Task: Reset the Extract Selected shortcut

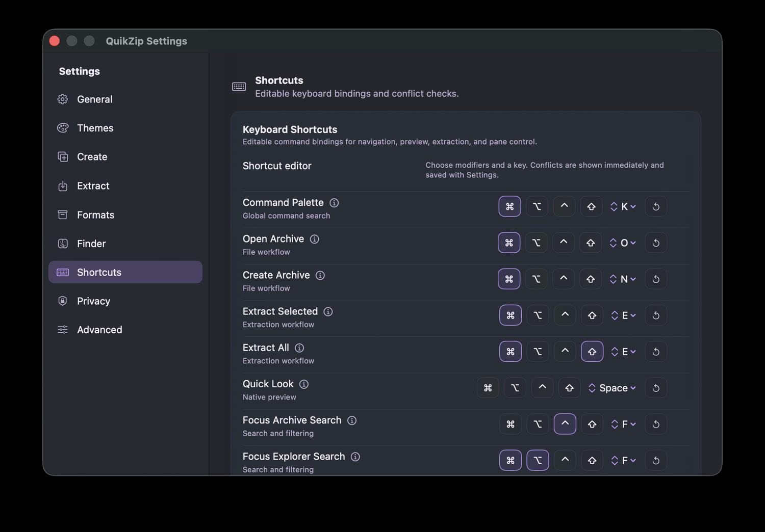Action: click(656, 315)
